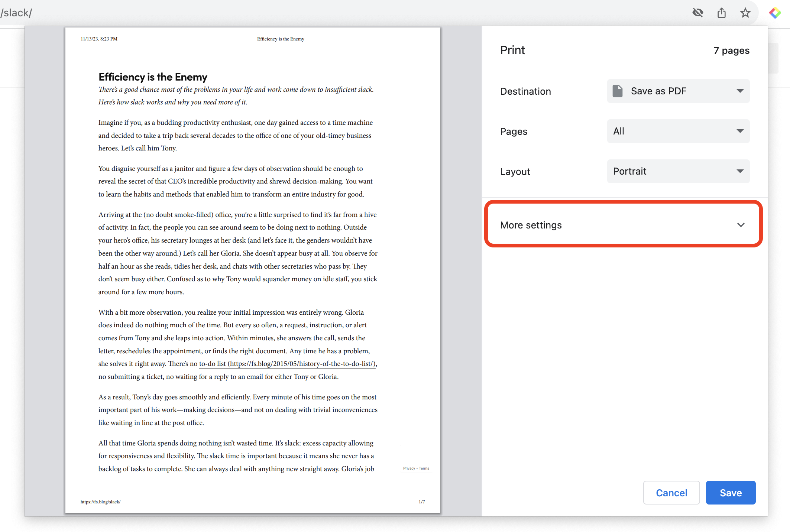Click the Destination label
Screen dimensions: 790x532
click(x=525, y=91)
